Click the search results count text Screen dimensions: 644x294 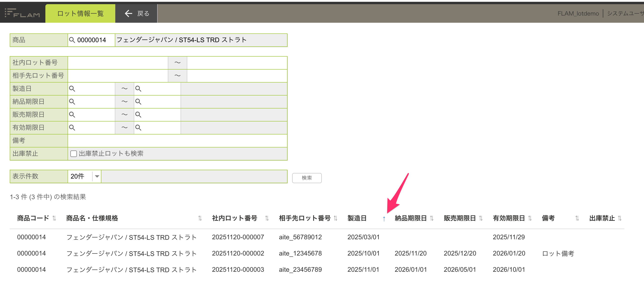[x=48, y=197]
